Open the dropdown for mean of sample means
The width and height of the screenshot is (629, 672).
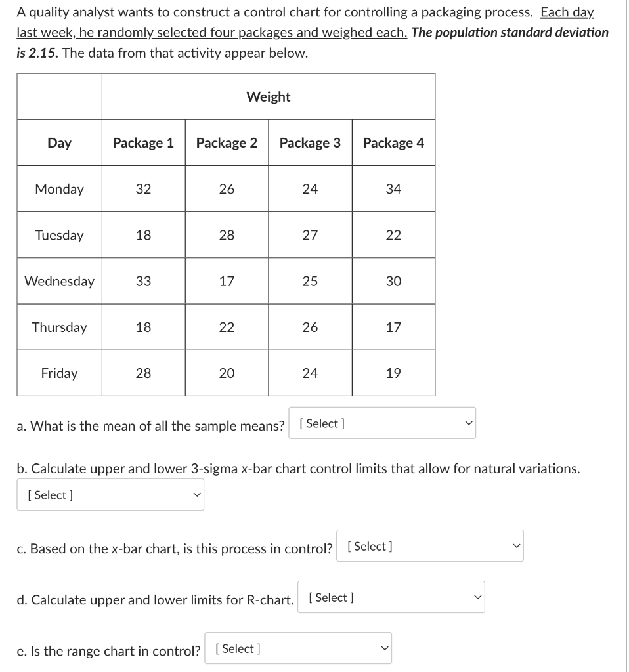[x=381, y=423]
